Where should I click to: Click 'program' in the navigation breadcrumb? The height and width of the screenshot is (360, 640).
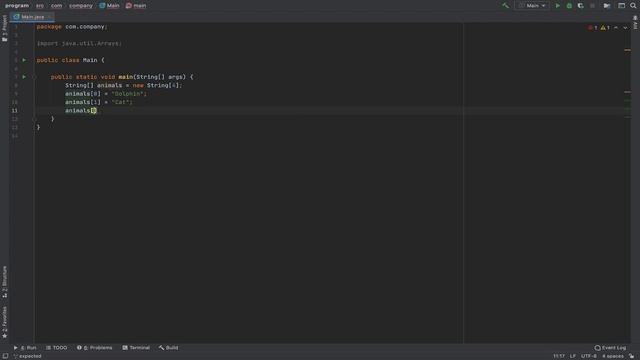click(x=17, y=6)
